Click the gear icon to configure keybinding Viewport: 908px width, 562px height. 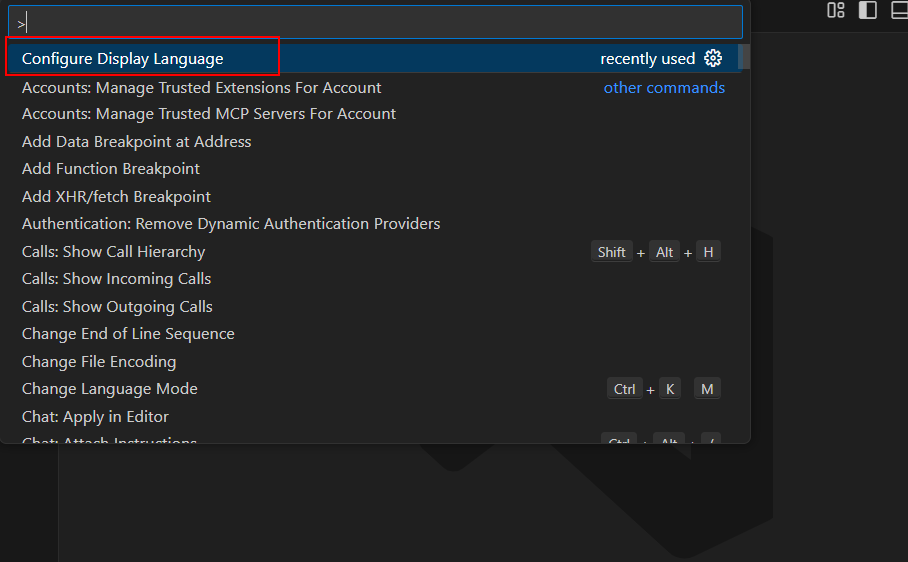pyautogui.click(x=713, y=58)
